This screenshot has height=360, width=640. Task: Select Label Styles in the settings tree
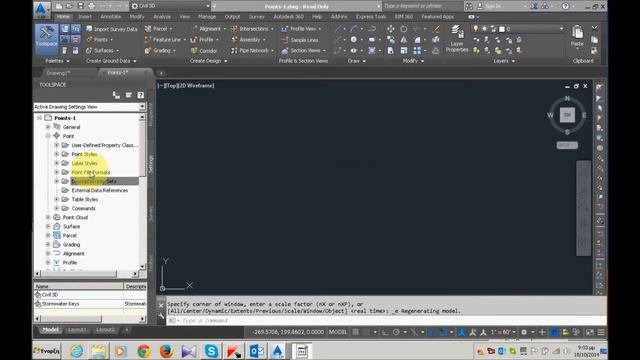(x=84, y=163)
